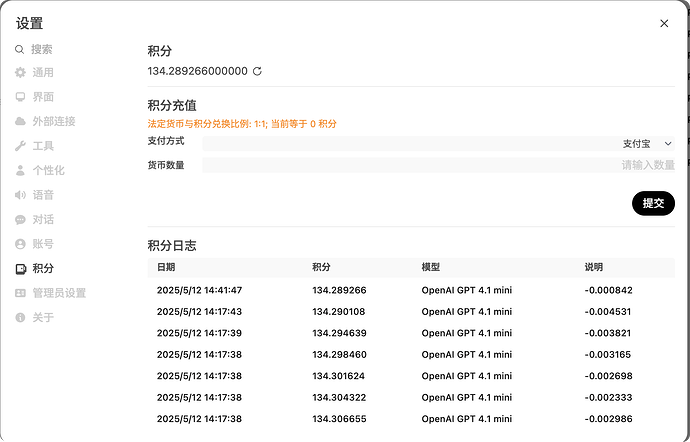This screenshot has width=690, height=442.
Task: Open the 账号 settings tab
Action: (x=43, y=244)
